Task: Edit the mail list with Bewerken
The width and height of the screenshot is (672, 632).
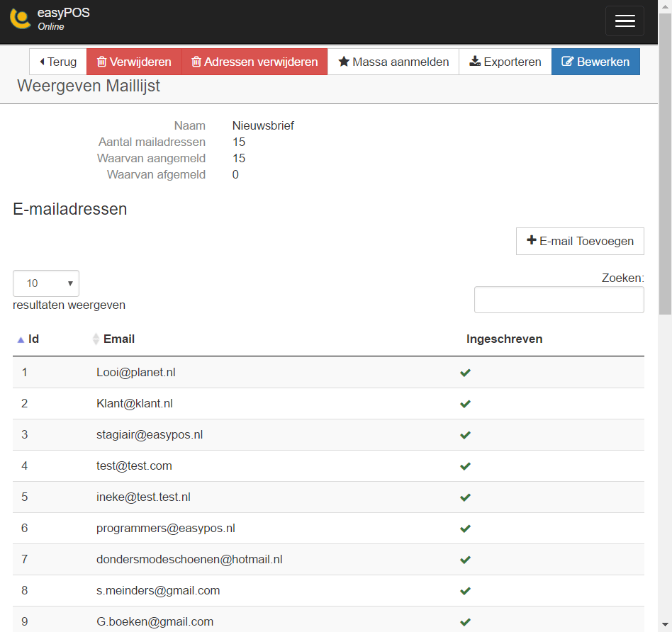Action: pyautogui.click(x=595, y=62)
